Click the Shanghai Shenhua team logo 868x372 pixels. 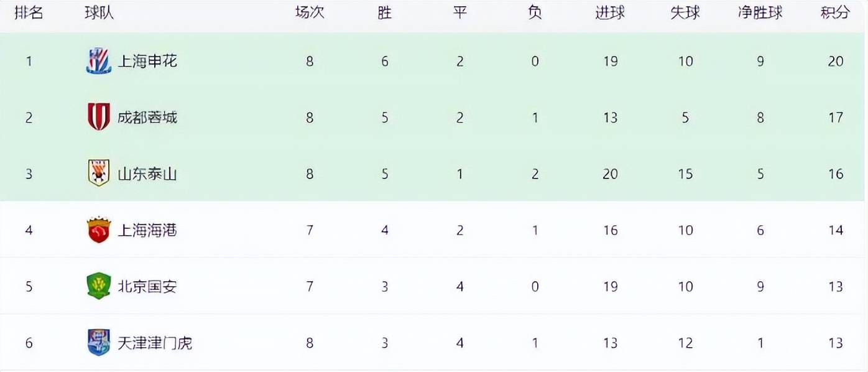point(98,61)
